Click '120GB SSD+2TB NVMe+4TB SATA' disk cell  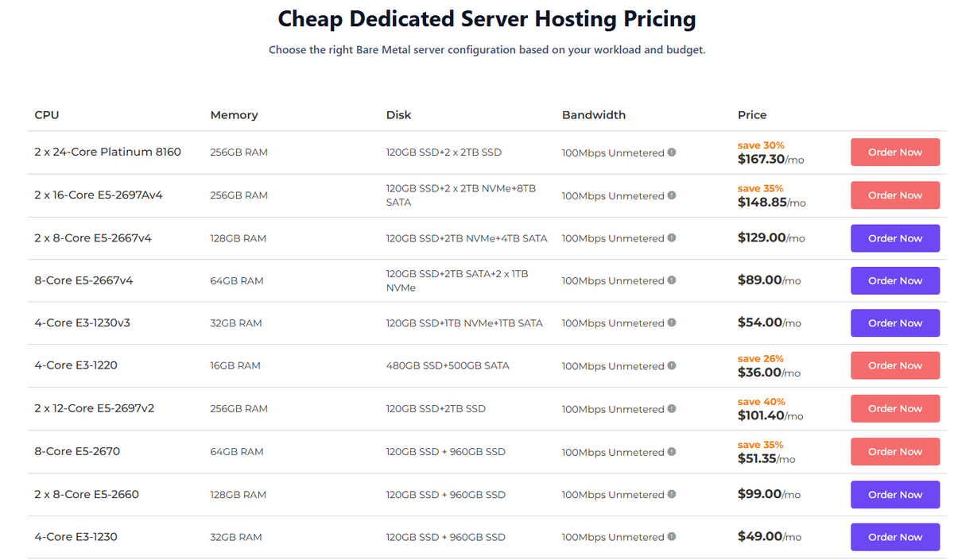[x=467, y=238]
